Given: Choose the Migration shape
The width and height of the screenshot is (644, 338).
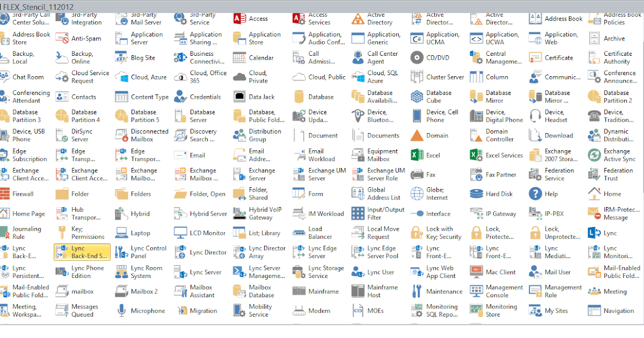Looking at the screenshot, I should pos(196,311).
